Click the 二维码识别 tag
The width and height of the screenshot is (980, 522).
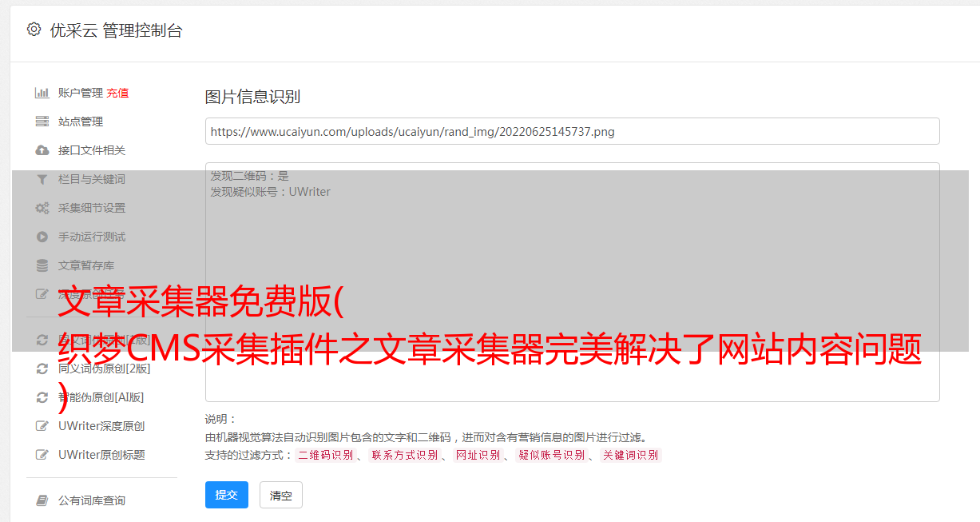(x=325, y=455)
